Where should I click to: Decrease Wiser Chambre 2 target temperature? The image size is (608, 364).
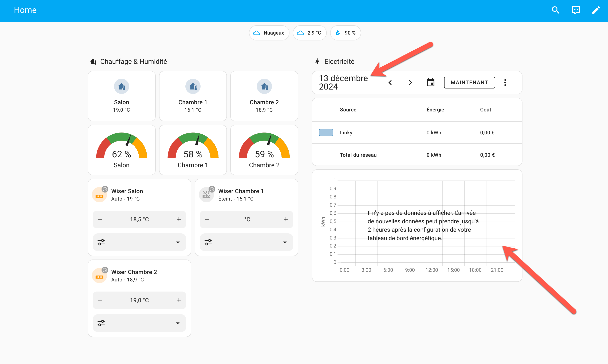(x=100, y=300)
